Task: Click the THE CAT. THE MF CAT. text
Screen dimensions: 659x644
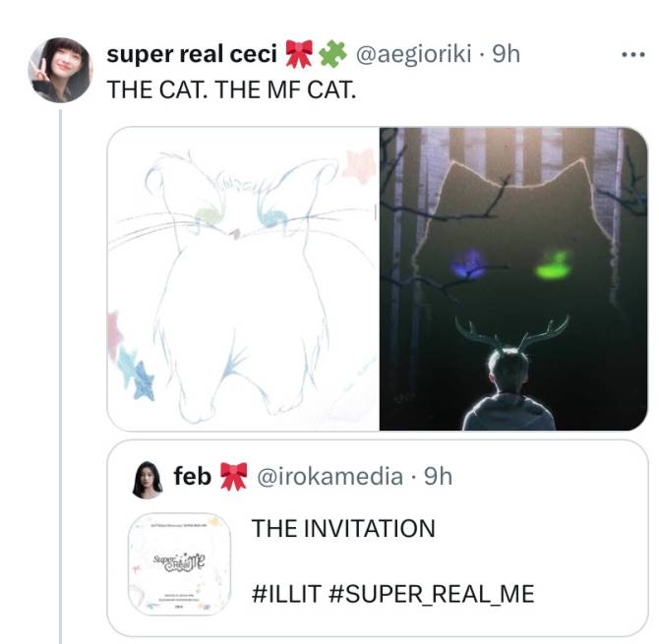Action: (x=231, y=89)
